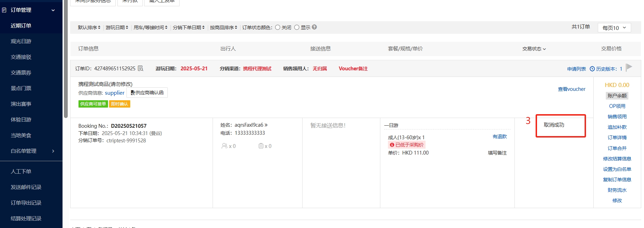This screenshot has width=644, height=228.
Task: Click the 账户余额 button
Action: (617, 96)
